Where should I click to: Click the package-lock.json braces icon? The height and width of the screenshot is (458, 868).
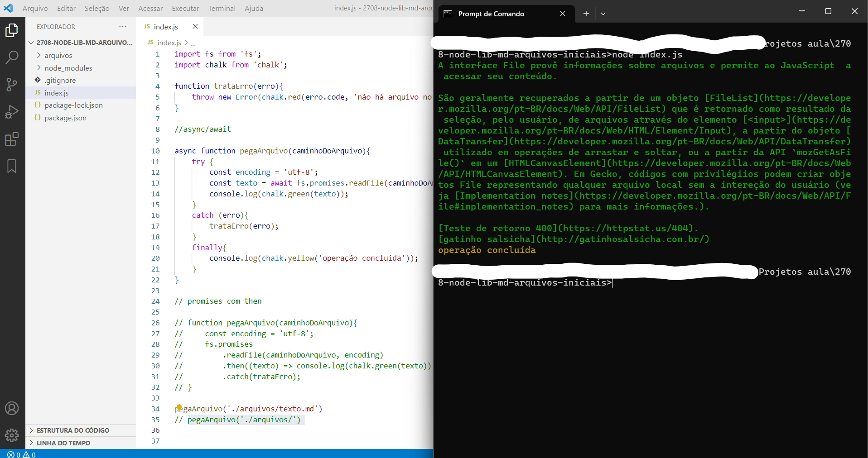pyautogui.click(x=38, y=105)
